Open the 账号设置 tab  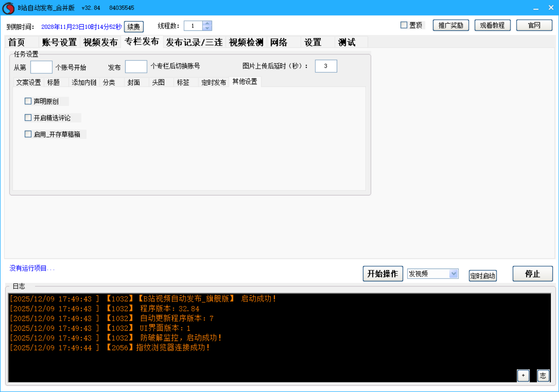point(59,42)
